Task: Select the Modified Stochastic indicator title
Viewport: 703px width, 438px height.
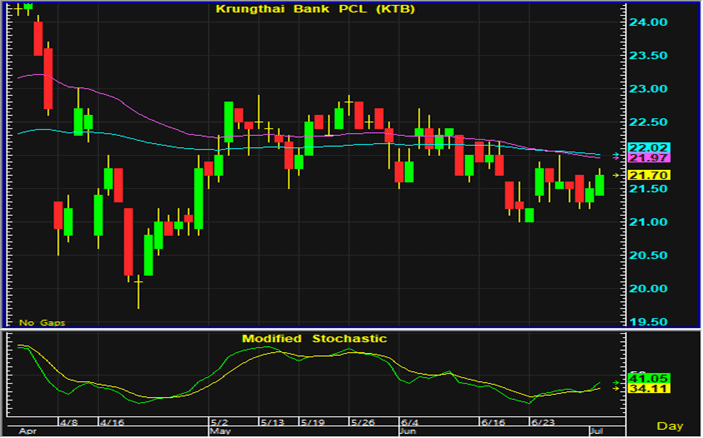Action: tap(314, 339)
